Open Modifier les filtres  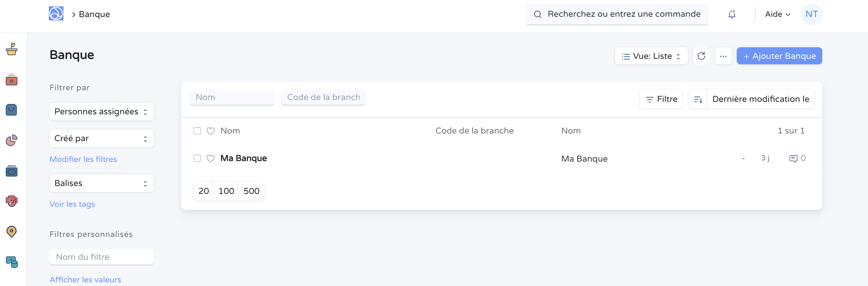tap(83, 159)
